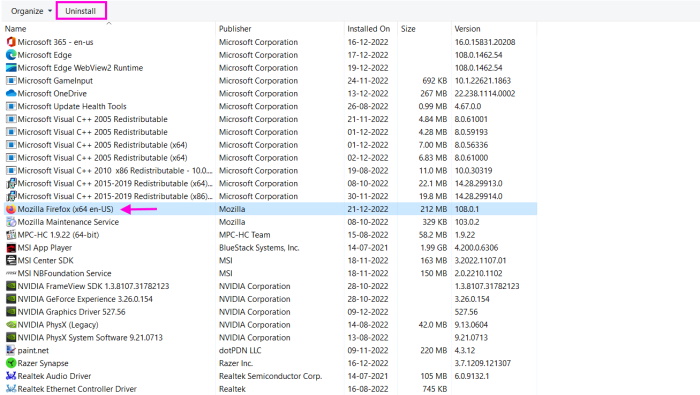Select the Visual C++ 2015-2019 Redistributable (x64) icon
Viewport: 700px width, 395px height.
coord(11,183)
